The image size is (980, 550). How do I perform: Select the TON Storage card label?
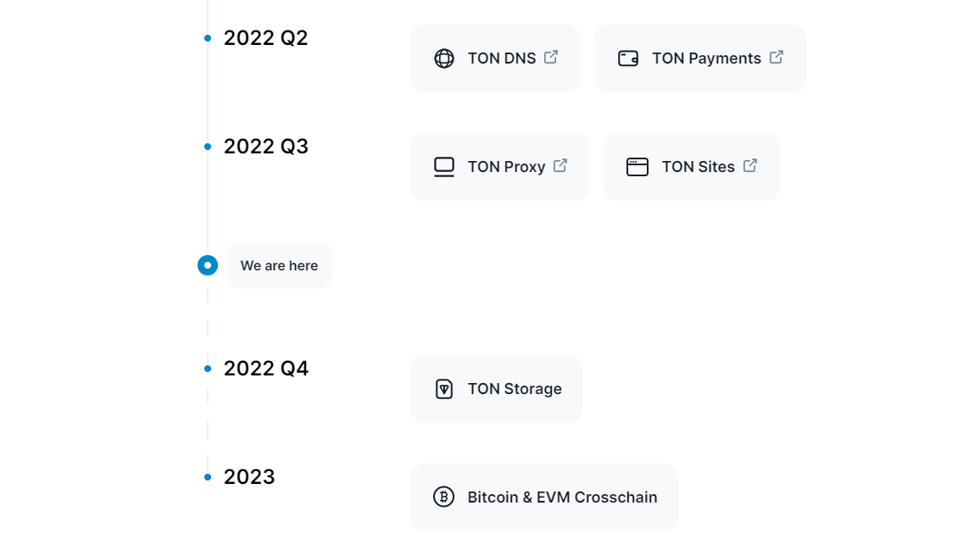(515, 389)
